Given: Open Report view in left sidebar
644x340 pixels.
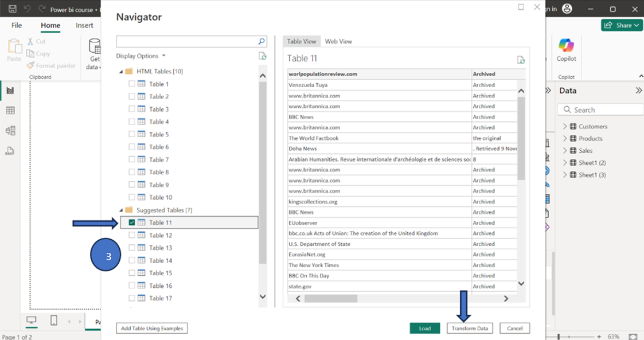Looking at the screenshot, I should [10, 91].
